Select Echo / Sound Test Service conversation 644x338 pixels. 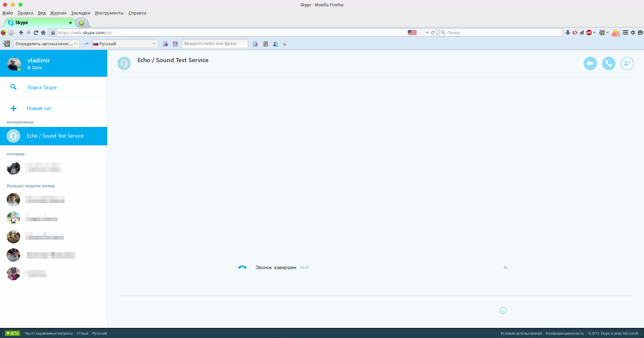coord(54,136)
